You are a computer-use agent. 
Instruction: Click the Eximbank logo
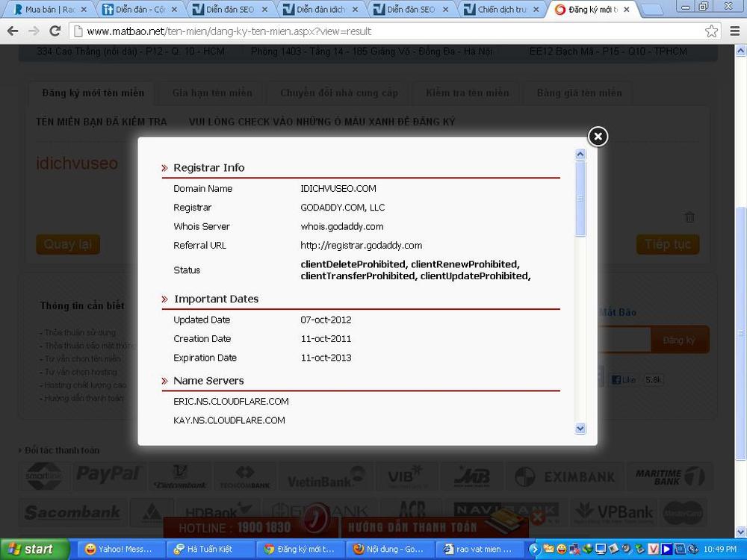point(565,476)
